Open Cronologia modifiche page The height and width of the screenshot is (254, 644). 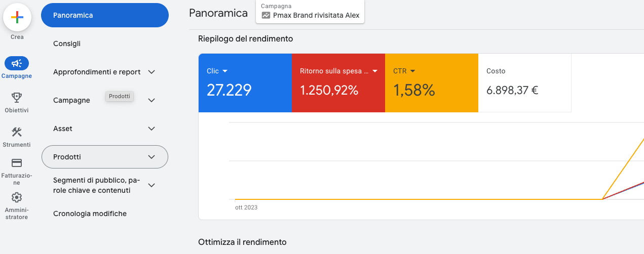90,214
